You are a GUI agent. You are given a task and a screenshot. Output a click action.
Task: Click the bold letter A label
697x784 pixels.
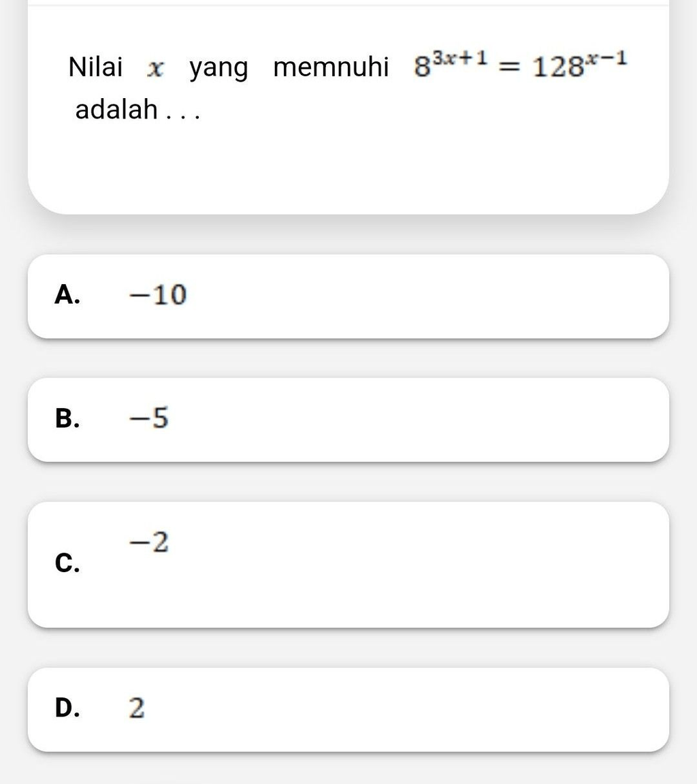(67, 294)
